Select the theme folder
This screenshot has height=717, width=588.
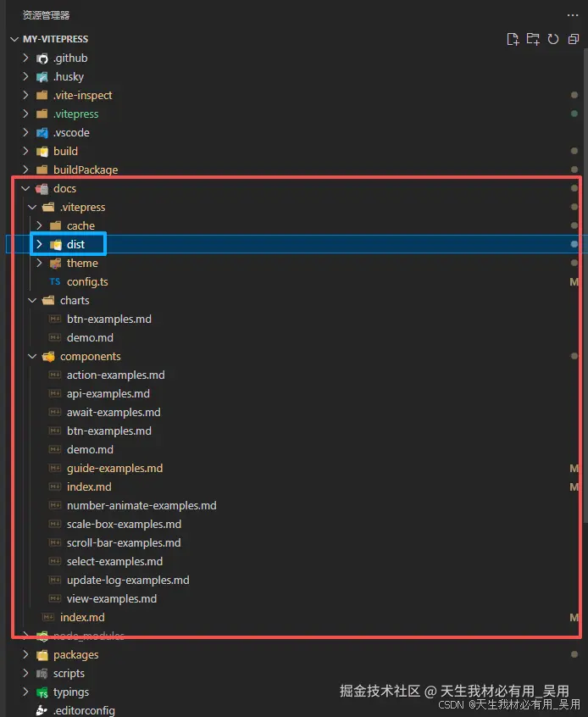click(82, 264)
